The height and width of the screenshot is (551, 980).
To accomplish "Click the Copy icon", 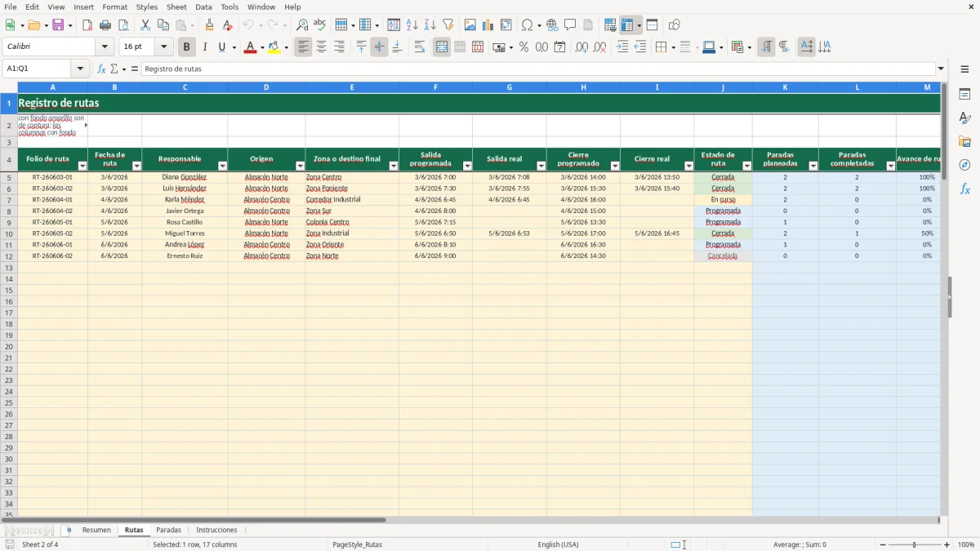I will [163, 25].
